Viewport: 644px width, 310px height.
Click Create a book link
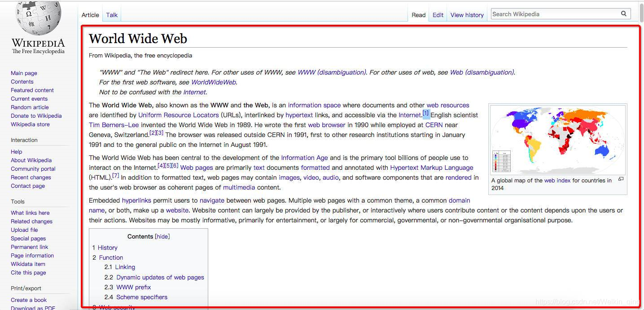tap(29, 300)
